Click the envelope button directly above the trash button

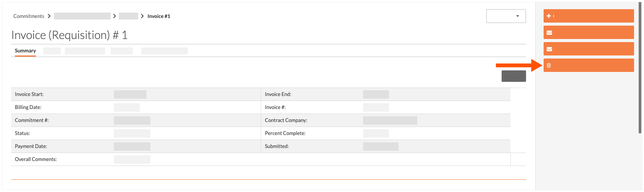pyautogui.click(x=588, y=49)
